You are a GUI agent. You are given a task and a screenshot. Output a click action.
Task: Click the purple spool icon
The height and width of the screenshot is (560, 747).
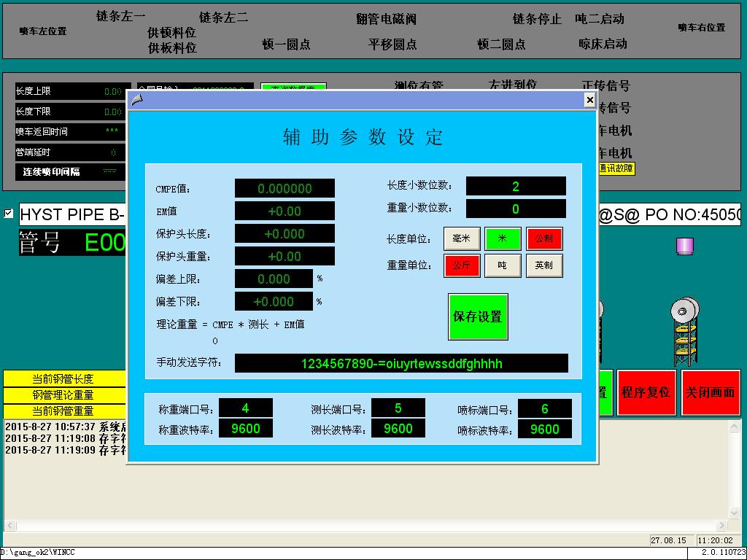[x=684, y=246]
